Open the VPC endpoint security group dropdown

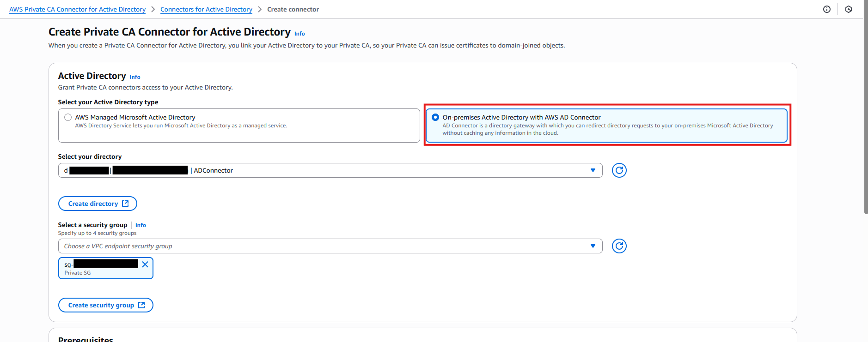pyautogui.click(x=330, y=246)
